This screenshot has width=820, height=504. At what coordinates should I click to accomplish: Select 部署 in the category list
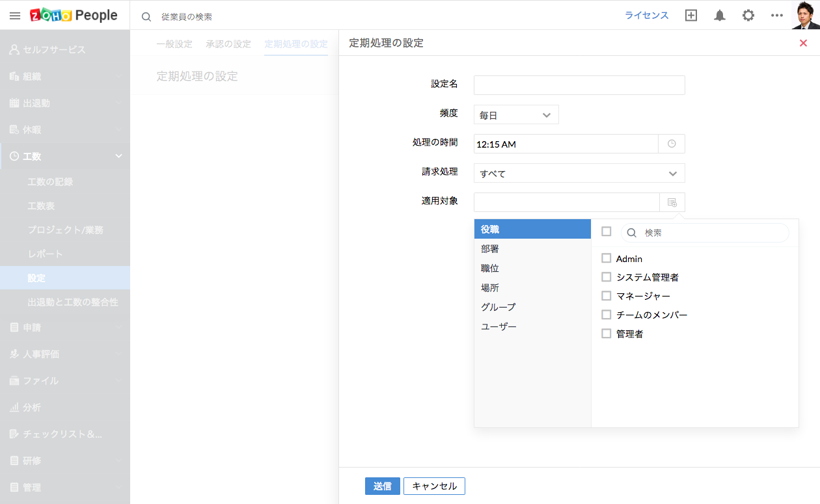pyautogui.click(x=490, y=249)
